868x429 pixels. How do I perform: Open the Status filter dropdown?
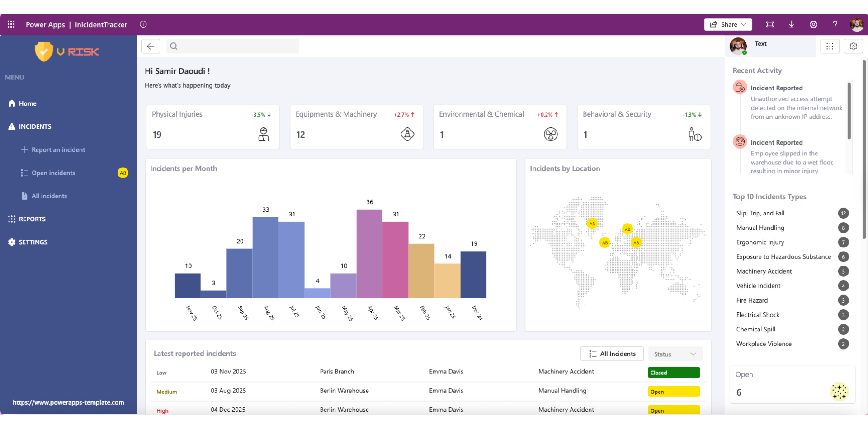coord(675,354)
